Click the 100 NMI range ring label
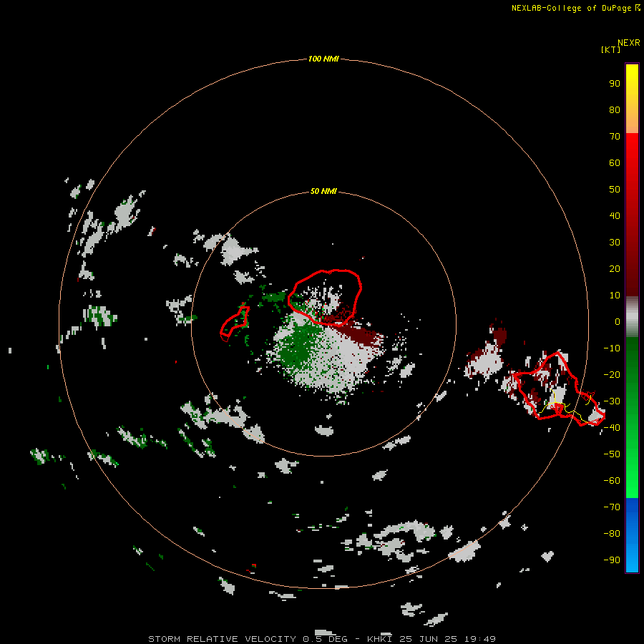Image resolution: width=644 pixels, height=644 pixels. (323, 59)
